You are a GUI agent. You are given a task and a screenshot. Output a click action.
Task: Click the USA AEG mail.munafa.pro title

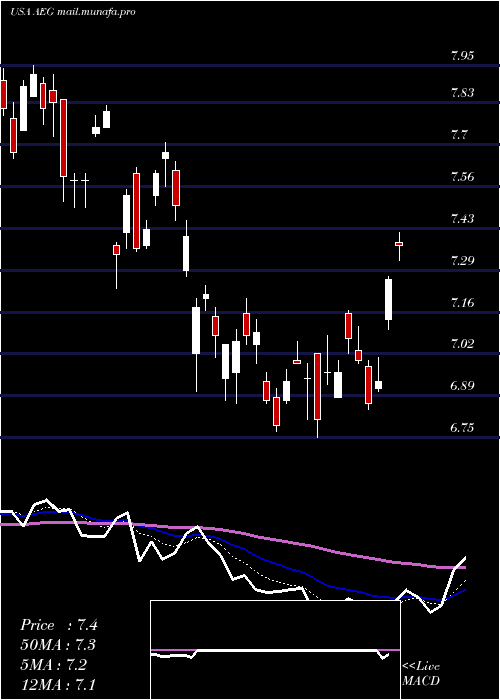pos(72,12)
